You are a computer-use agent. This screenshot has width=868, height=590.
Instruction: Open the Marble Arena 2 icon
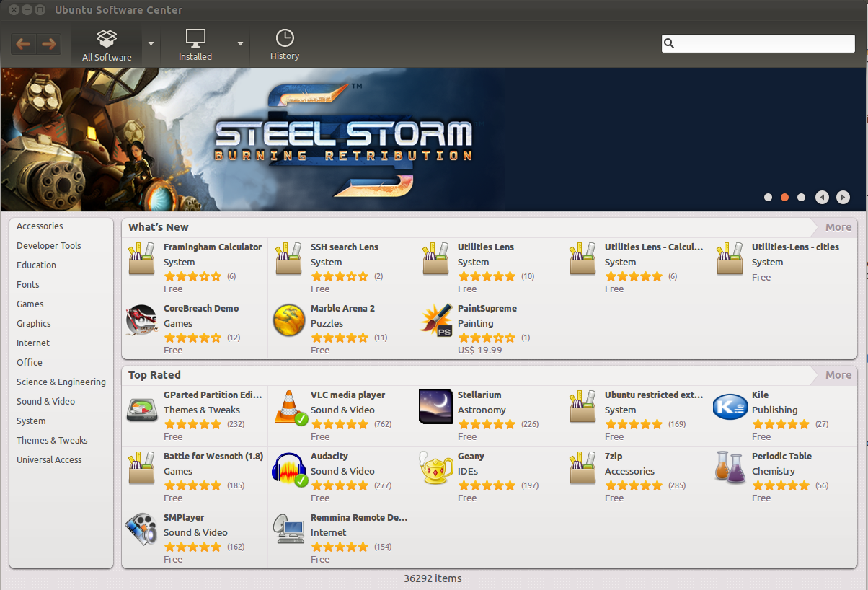pyautogui.click(x=288, y=320)
